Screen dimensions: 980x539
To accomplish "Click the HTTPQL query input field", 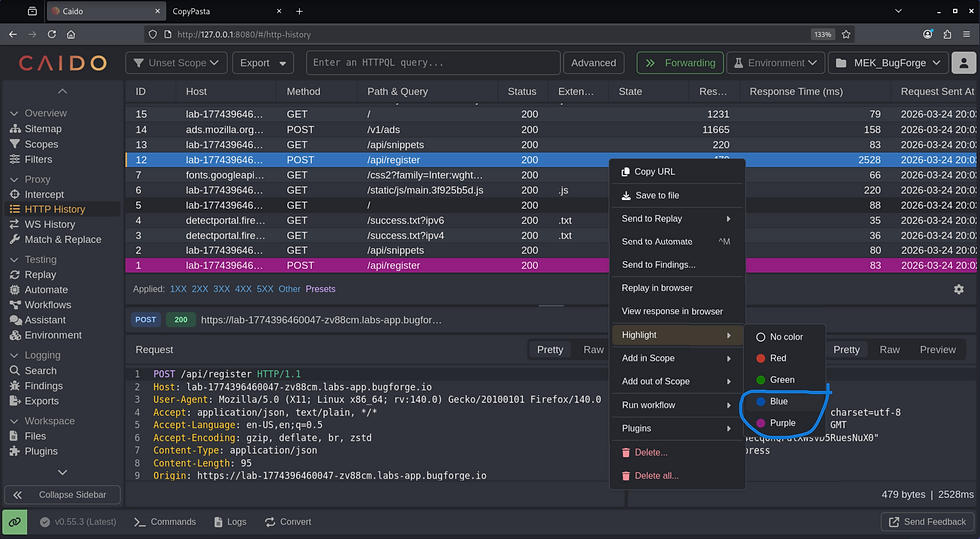I will tap(432, 63).
